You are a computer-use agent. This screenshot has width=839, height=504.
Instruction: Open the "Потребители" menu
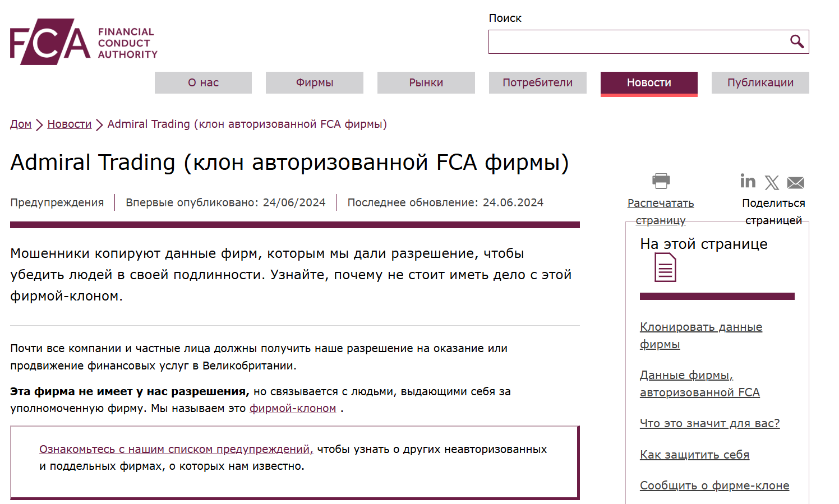tap(538, 82)
